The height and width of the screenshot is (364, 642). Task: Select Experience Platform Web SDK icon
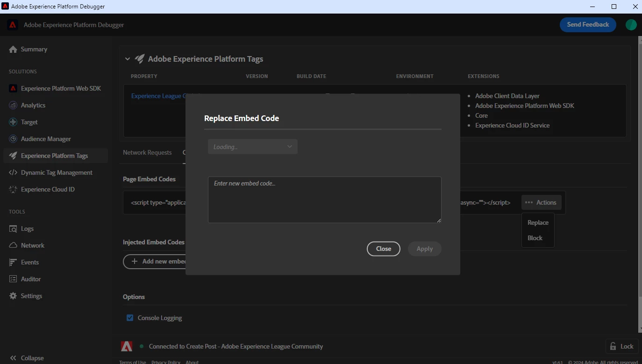pos(13,88)
